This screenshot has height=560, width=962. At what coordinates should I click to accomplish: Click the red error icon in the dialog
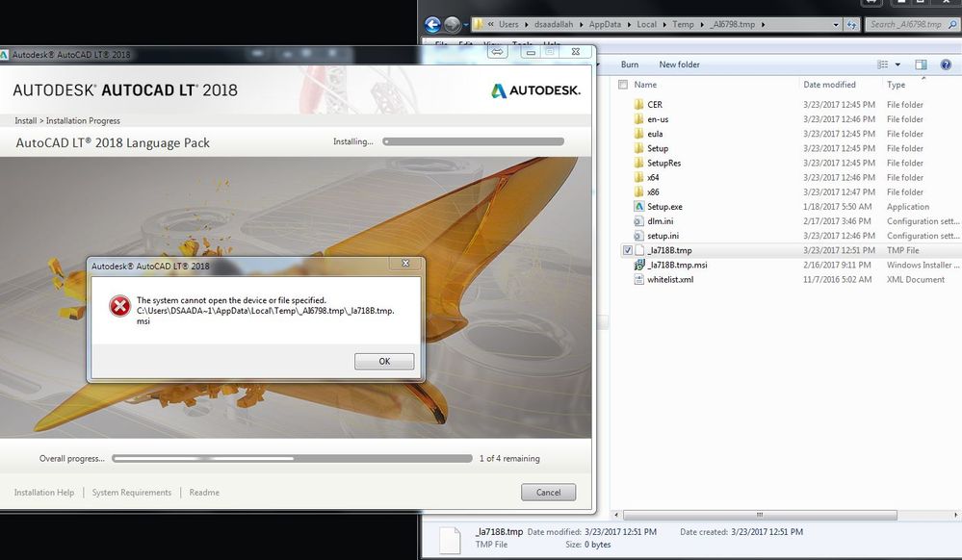click(x=119, y=305)
